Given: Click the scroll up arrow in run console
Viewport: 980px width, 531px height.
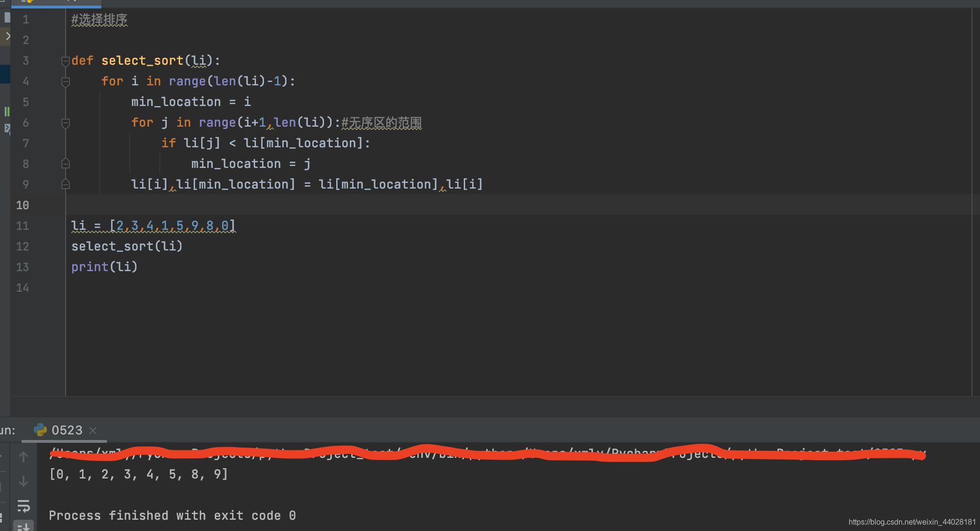Looking at the screenshot, I should [x=23, y=457].
